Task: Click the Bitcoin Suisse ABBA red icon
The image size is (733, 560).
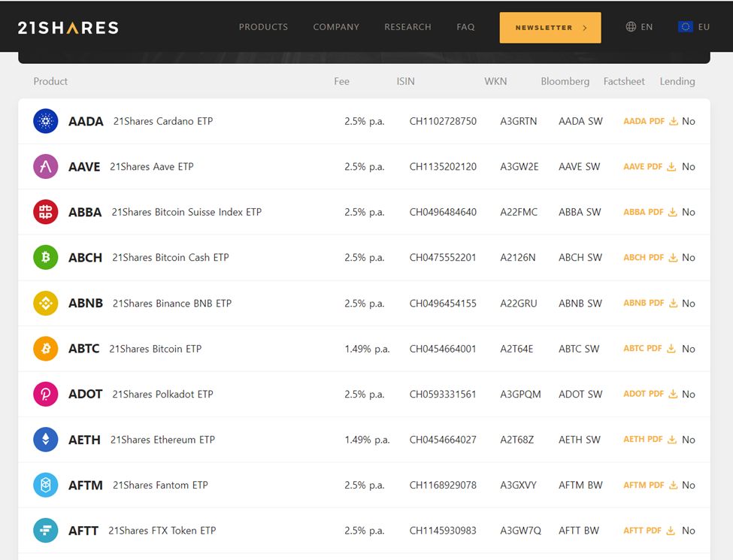Action: (x=46, y=212)
